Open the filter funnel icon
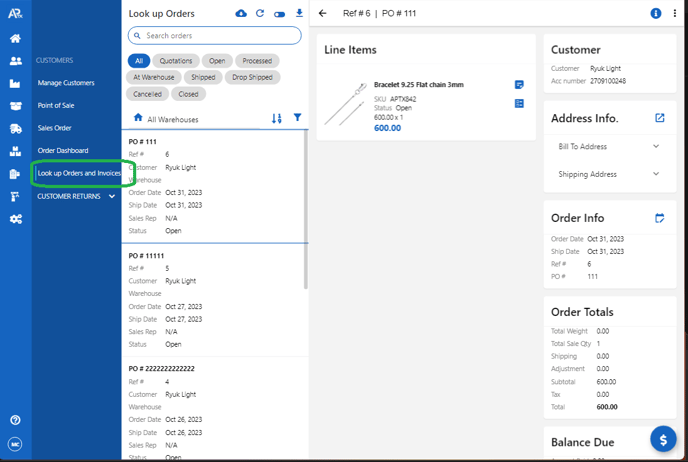688x462 pixels. click(x=298, y=118)
